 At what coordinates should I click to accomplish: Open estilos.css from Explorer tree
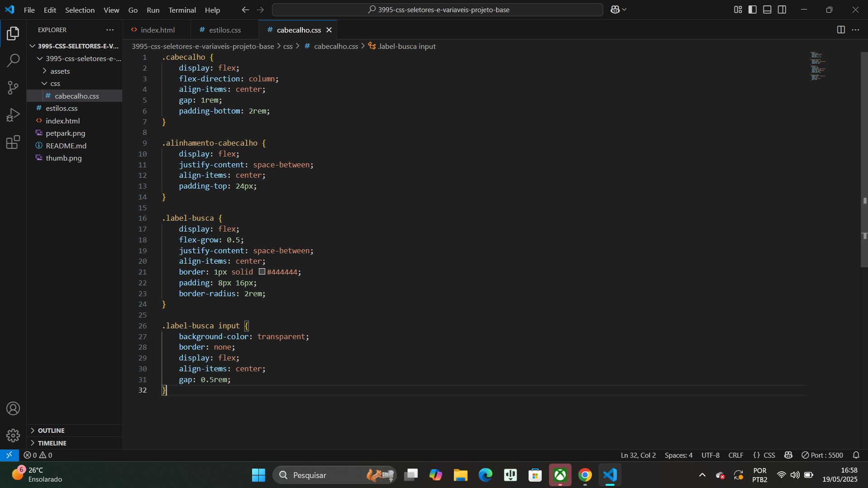point(75,108)
